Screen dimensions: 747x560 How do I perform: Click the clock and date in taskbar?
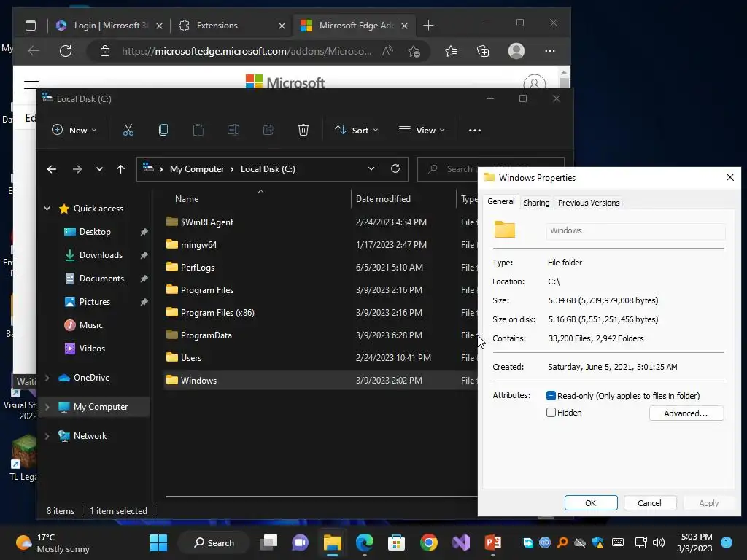694,542
